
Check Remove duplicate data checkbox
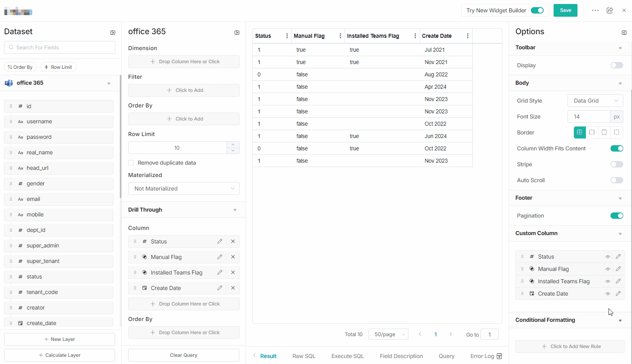pyautogui.click(x=131, y=163)
